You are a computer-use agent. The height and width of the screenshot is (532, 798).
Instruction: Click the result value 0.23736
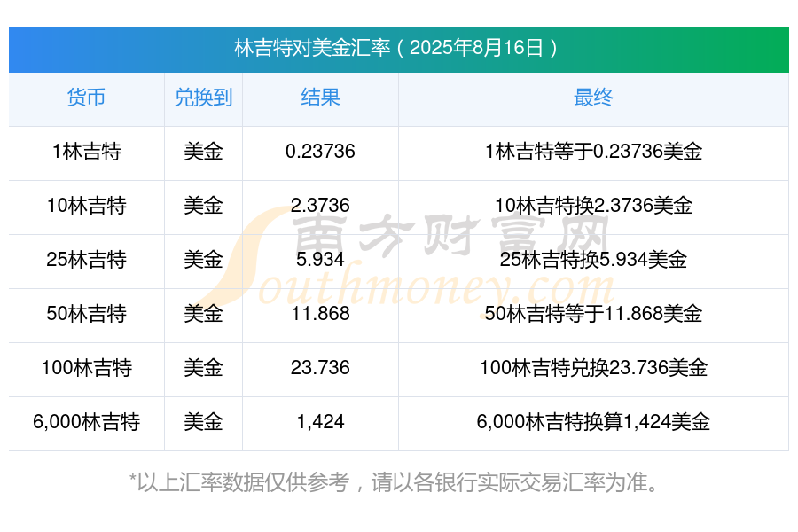tap(320, 152)
